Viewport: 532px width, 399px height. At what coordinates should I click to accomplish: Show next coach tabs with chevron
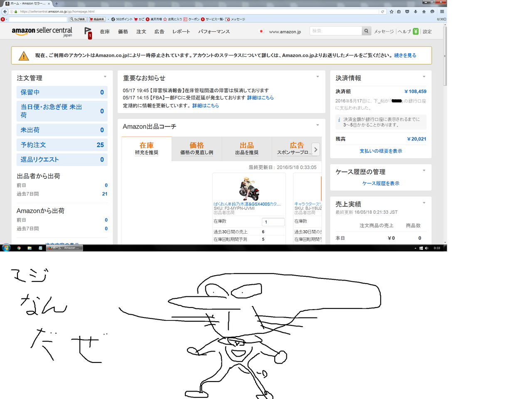point(316,149)
